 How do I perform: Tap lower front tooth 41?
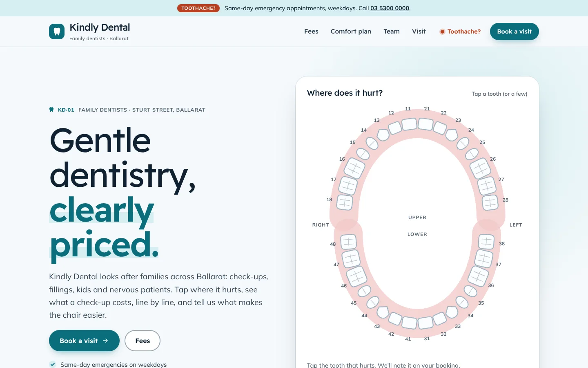tap(409, 323)
